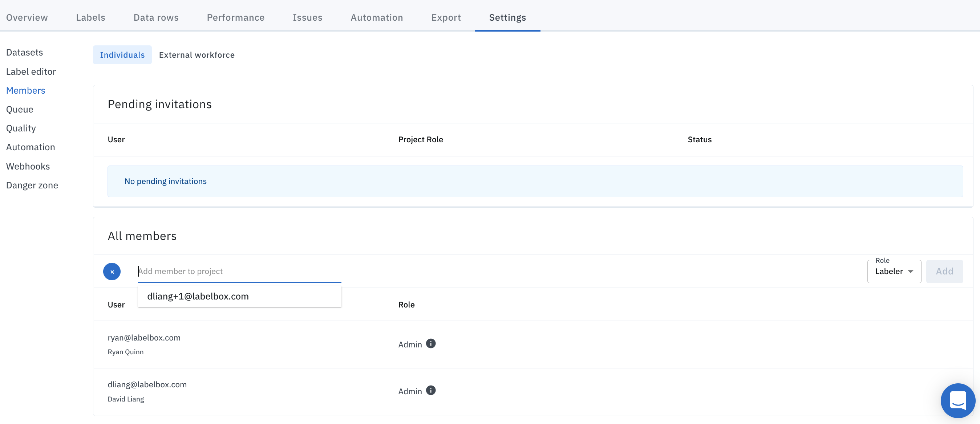Expand the Role Labeler dropdown
This screenshot has width=980, height=424.
tap(894, 272)
